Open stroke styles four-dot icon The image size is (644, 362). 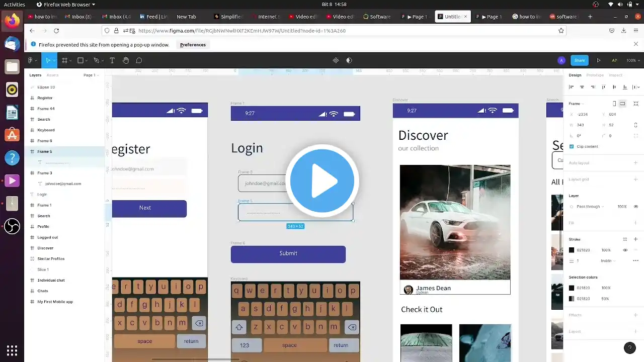(x=625, y=239)
